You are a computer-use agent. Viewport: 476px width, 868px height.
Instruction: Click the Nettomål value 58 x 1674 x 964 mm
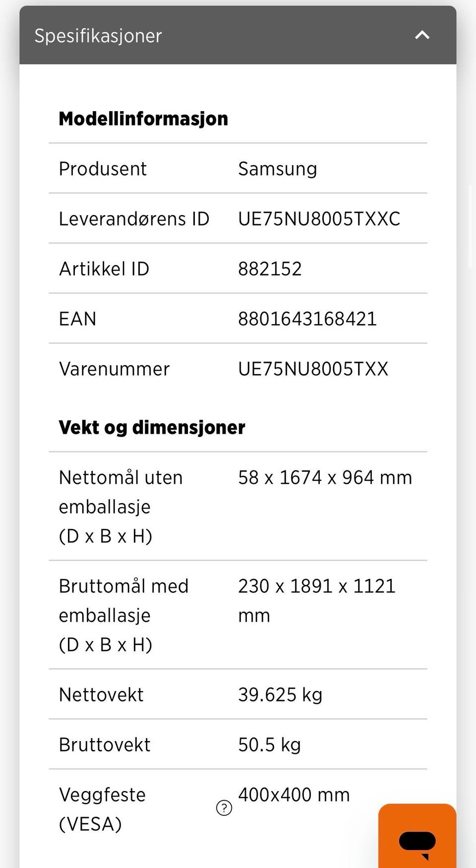tap(325, 477)
